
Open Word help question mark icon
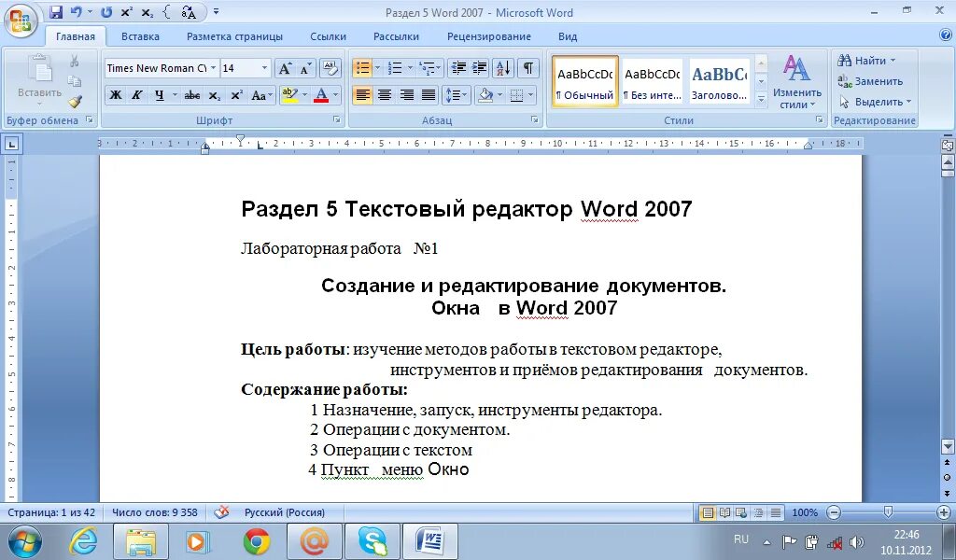[x=946, y=35]
